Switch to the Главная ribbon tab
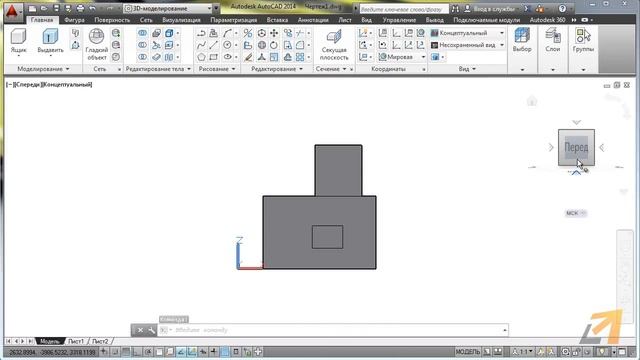The image size is (640, 360). pos(42,20)
